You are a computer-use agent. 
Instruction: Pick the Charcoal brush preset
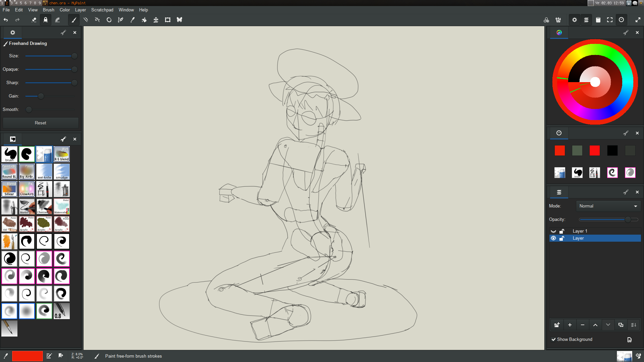click(44, 206)
